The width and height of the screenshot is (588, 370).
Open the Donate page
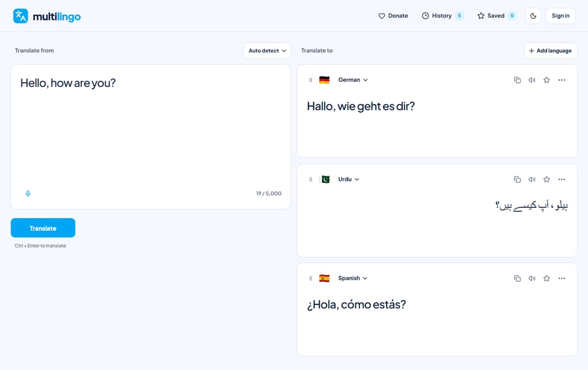click(x=393, y=16)
